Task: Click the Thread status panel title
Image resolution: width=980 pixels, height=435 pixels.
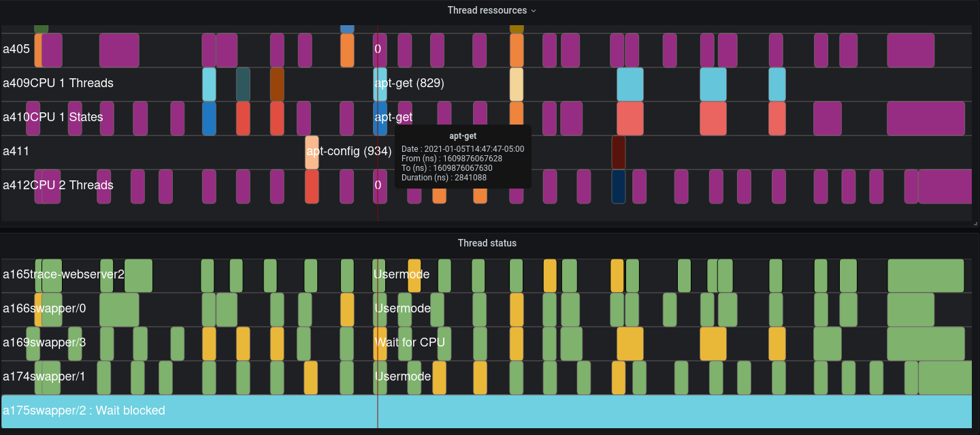Action: tap(487, 242)
